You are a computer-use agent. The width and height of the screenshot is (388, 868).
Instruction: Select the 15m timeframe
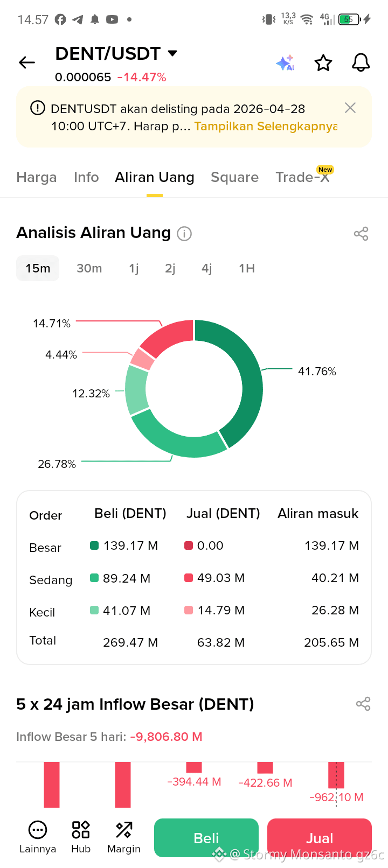(38, 268)
